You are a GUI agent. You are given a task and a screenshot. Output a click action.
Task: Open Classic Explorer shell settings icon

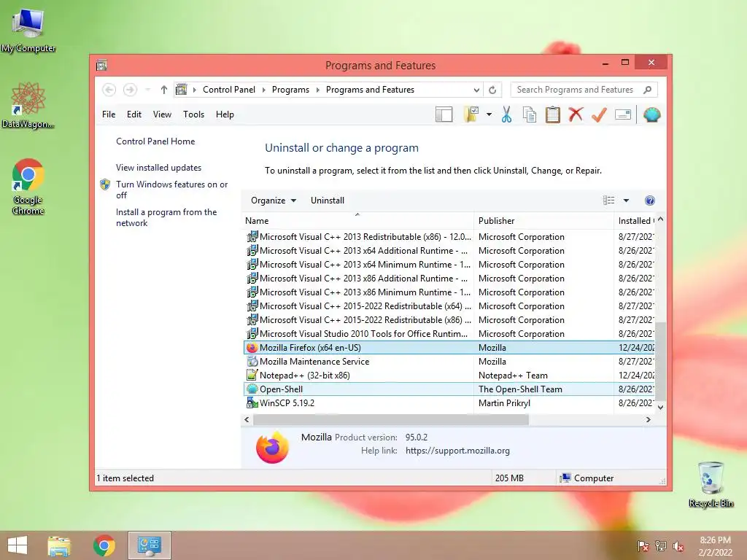click(651, 114)
